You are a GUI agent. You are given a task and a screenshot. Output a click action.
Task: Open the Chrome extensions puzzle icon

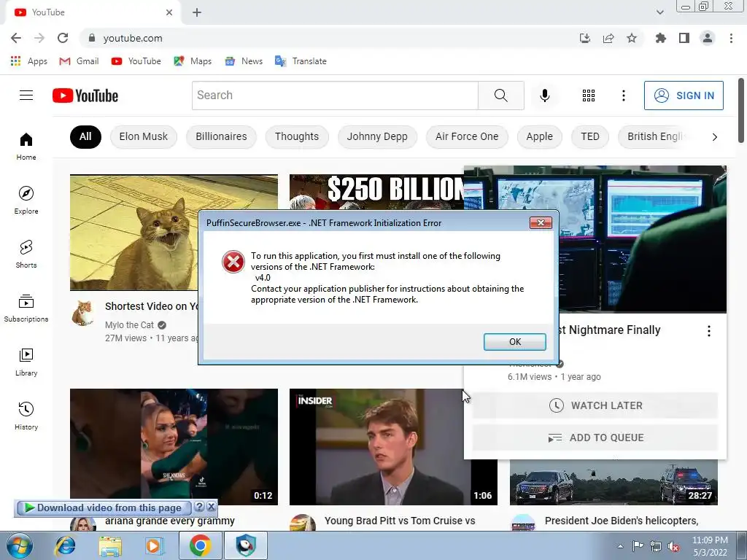[660, 38]
